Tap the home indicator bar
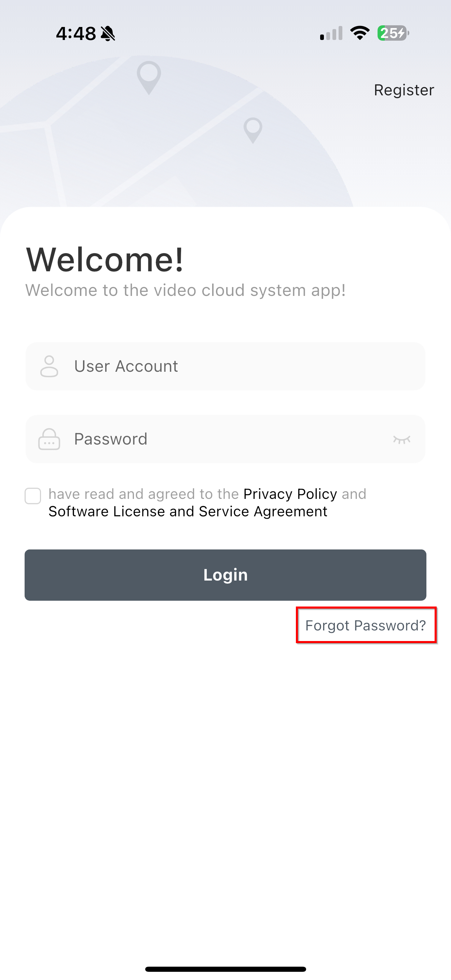The height and width of the screenshot is (980, 451). click(x=225, y=969)
